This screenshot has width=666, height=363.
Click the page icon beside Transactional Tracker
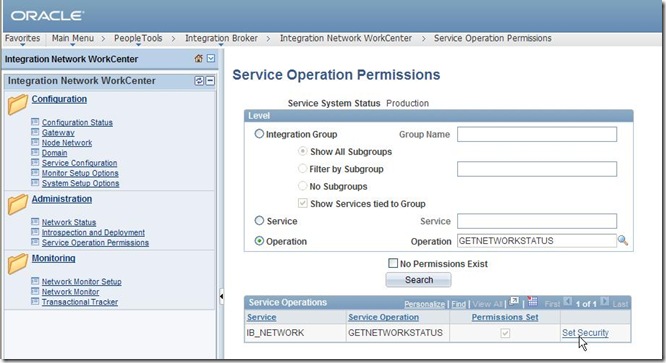[35, 301]
